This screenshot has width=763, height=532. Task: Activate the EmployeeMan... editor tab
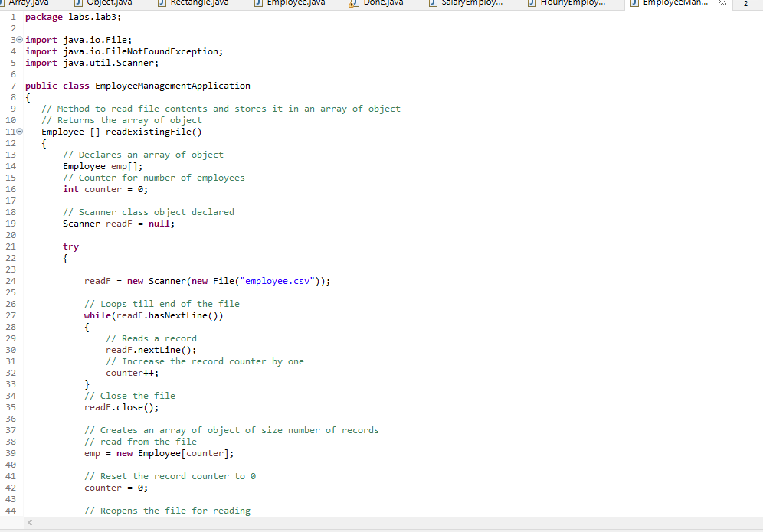point(676,3)
